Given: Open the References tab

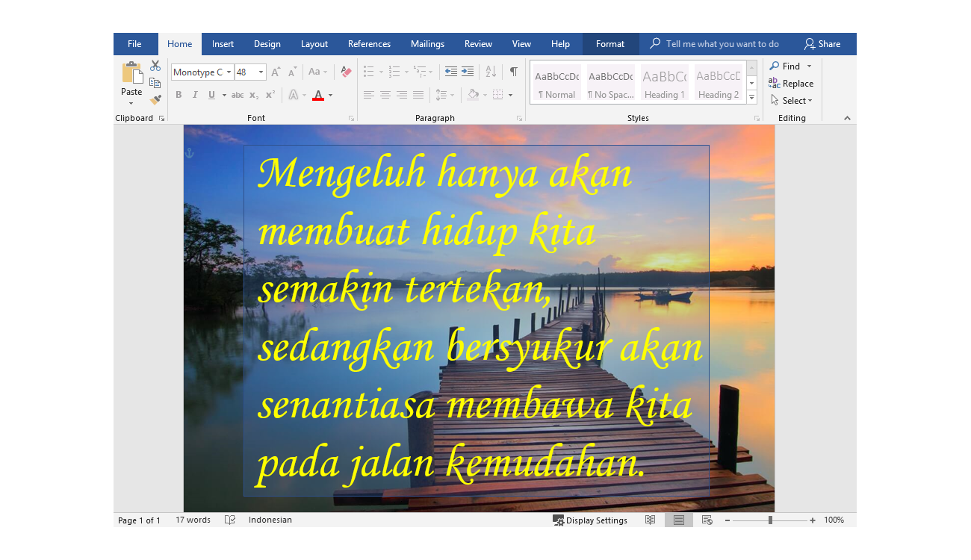Looking at the screenshot, I should 369,44.
